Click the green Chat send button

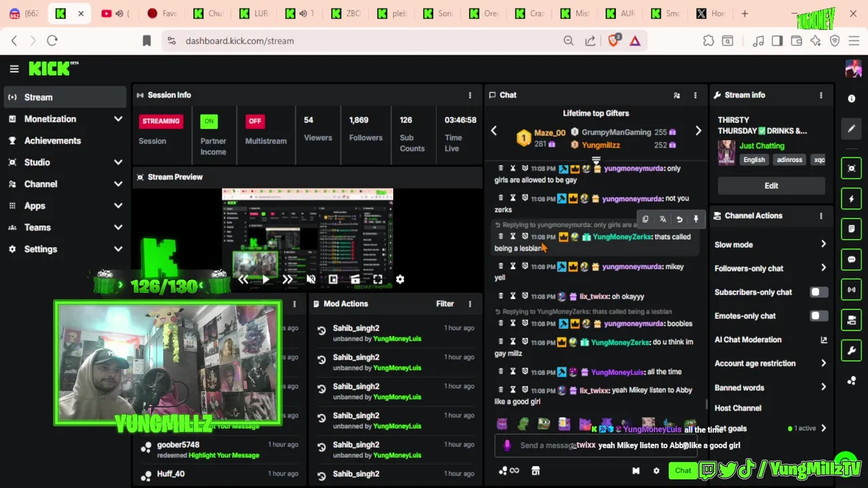[x=683, y=470]
